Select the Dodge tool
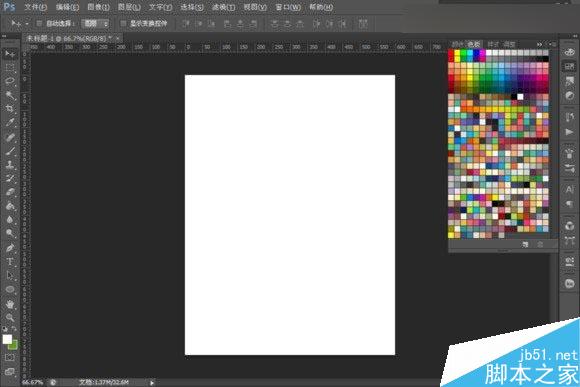The image size is (580, 387). pyautogui.click(x=10, y=233)
